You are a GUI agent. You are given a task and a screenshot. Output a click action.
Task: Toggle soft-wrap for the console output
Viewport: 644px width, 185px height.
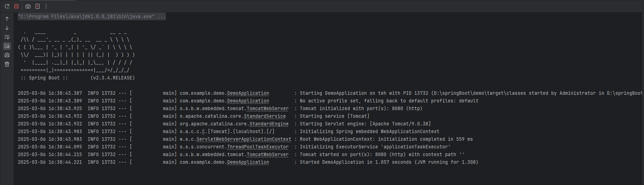(x=7, y=37)
